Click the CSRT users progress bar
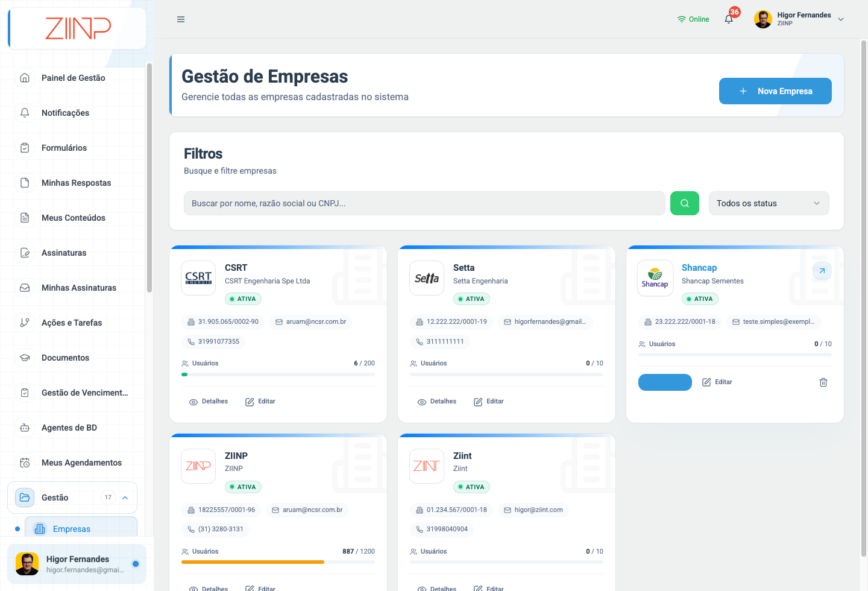Image resolution: width=868 pixels, height=591 pixels. click(278, 374)
